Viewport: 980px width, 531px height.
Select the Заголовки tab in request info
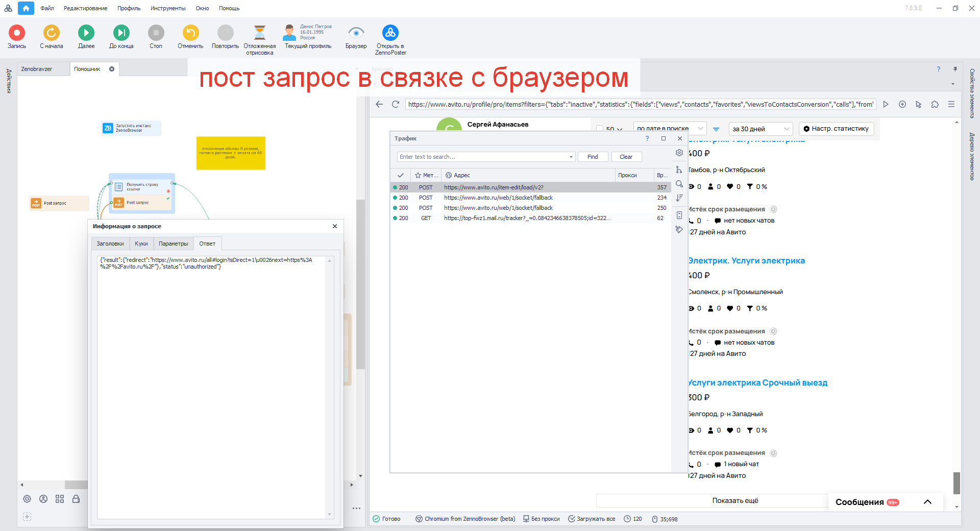pyautogui.click(x=110, y=244)
